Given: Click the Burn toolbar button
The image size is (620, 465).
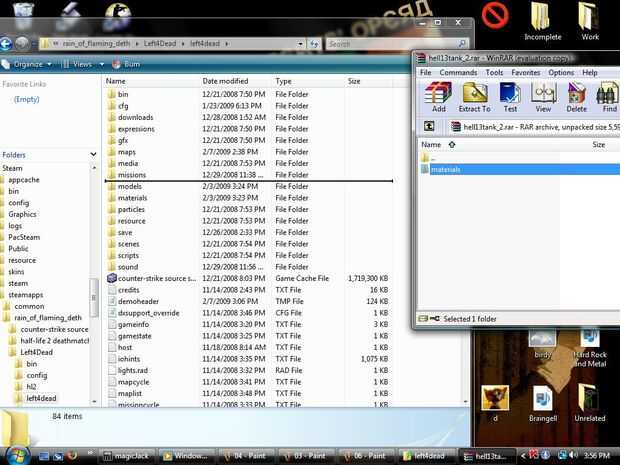Looking at the screenshot, I should tap(126, 64).
